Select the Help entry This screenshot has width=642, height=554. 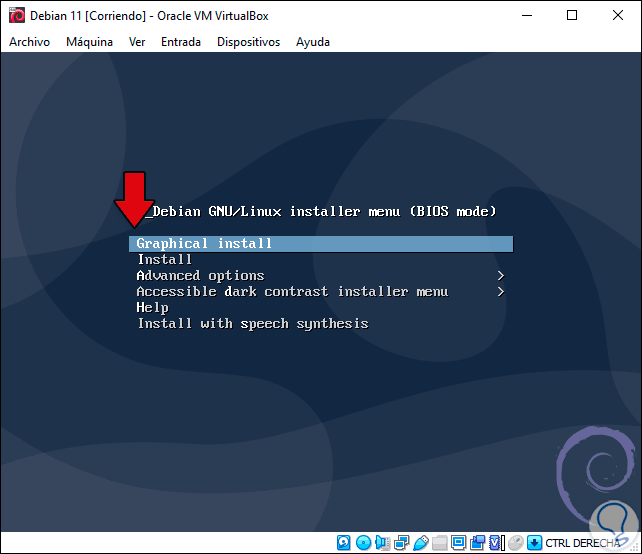click(x=152, y=308)
